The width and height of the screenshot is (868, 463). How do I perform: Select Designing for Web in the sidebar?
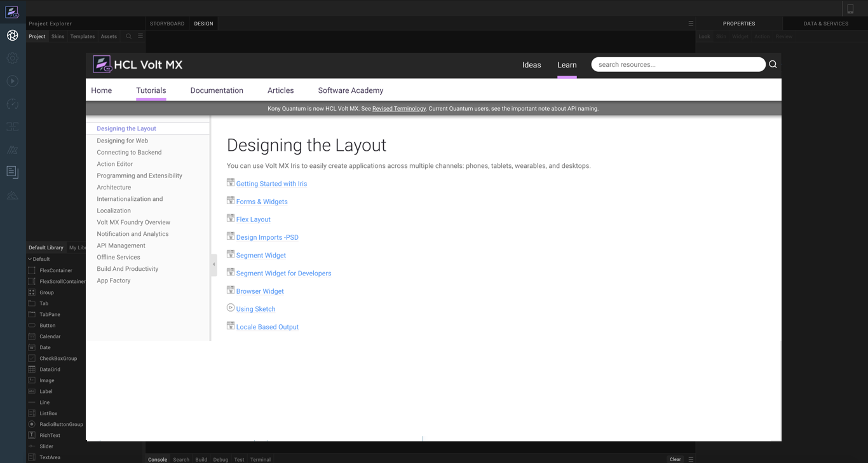(123, 141)
